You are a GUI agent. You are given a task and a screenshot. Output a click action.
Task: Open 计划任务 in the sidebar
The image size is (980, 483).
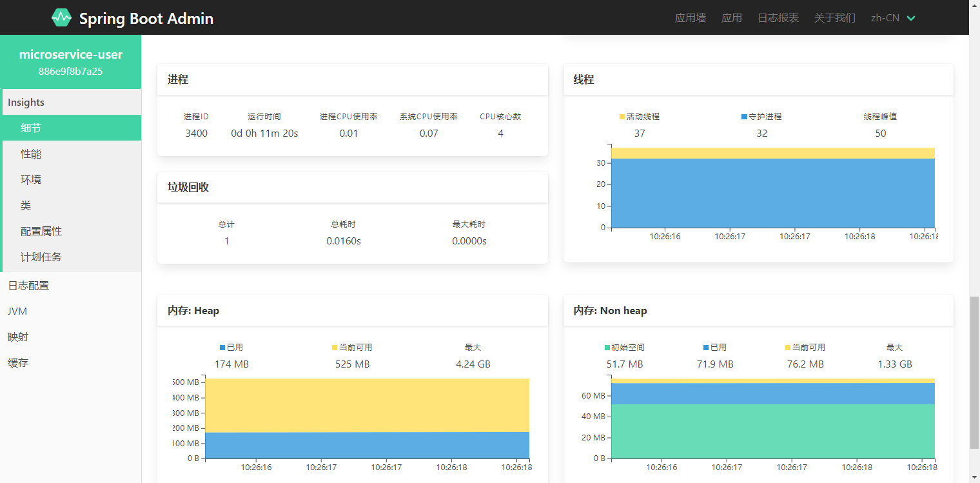tap(71, 257)
